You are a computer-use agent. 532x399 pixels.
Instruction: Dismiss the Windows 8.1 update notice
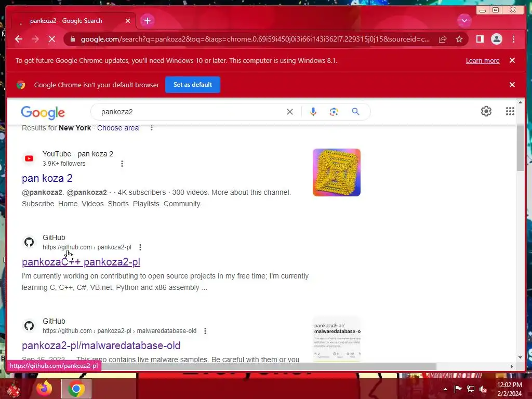pyautogui.click(x=512, y=60)
